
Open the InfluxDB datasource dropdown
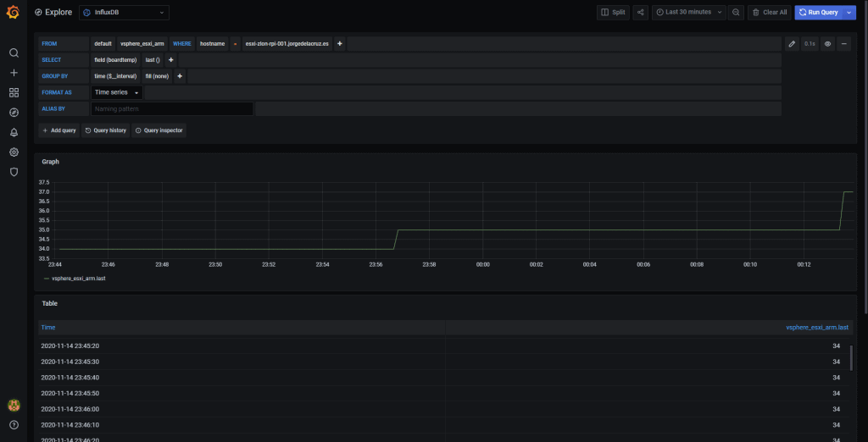pyautogui.click(x=124, y=12)
